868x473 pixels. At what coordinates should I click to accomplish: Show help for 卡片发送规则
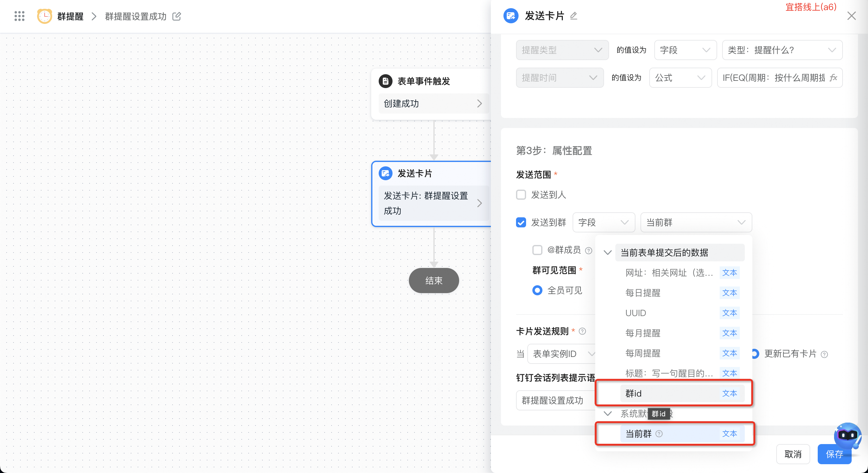point(582,331)
